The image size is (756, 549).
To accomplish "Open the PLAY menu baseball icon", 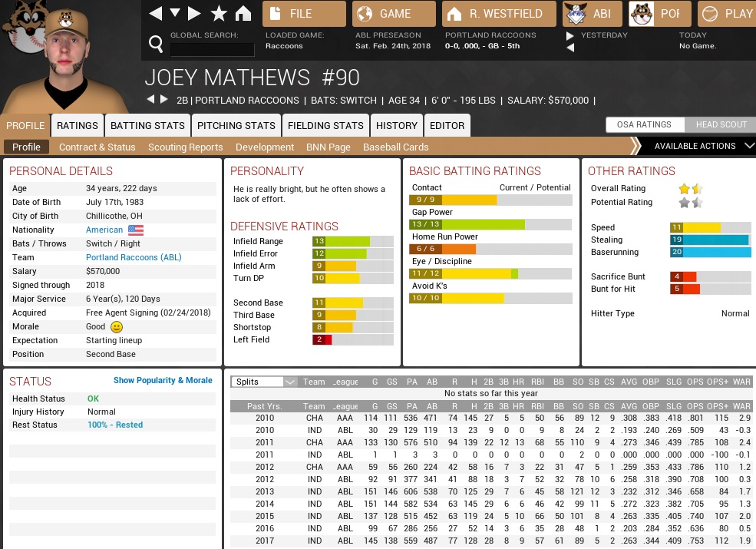I will [710, 13].
